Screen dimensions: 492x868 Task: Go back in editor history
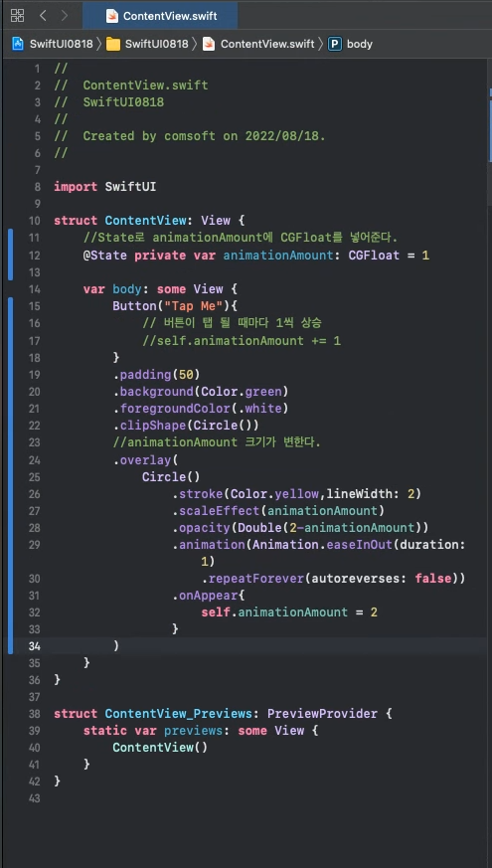tap(43, 16)
